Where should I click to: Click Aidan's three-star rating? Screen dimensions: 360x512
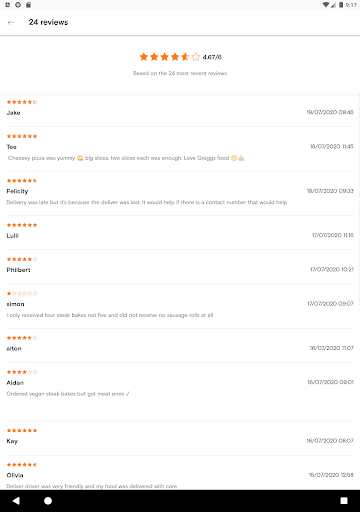pyautogui.click(x=22, y=372)
